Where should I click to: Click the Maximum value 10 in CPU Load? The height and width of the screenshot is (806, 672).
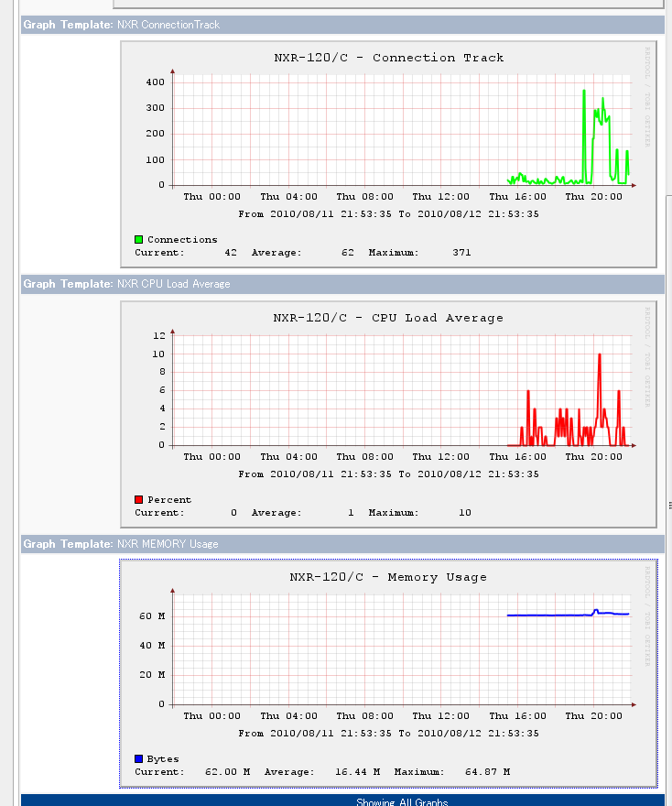(465, 513)
